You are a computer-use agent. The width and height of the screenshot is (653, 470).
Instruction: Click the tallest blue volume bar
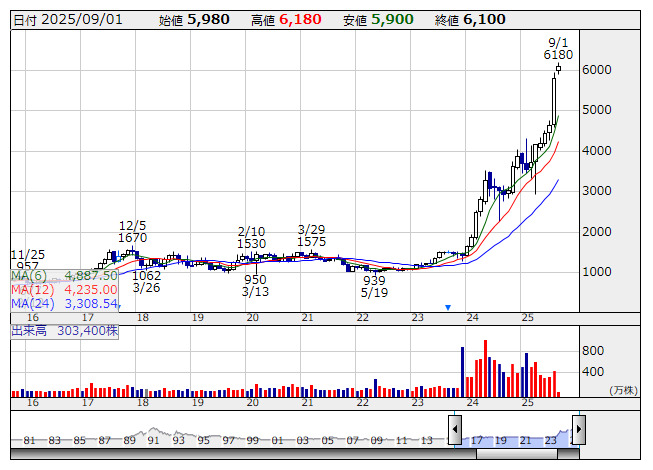(462, 372)
